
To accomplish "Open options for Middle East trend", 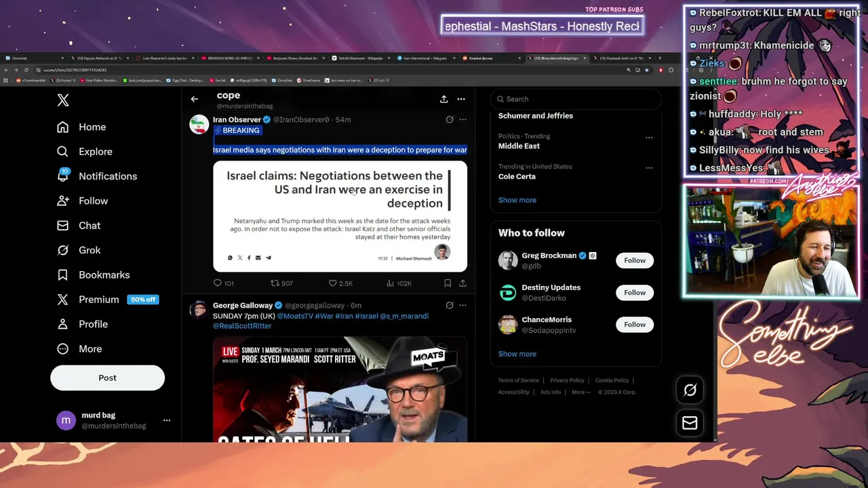I will (x=649, y=138).
